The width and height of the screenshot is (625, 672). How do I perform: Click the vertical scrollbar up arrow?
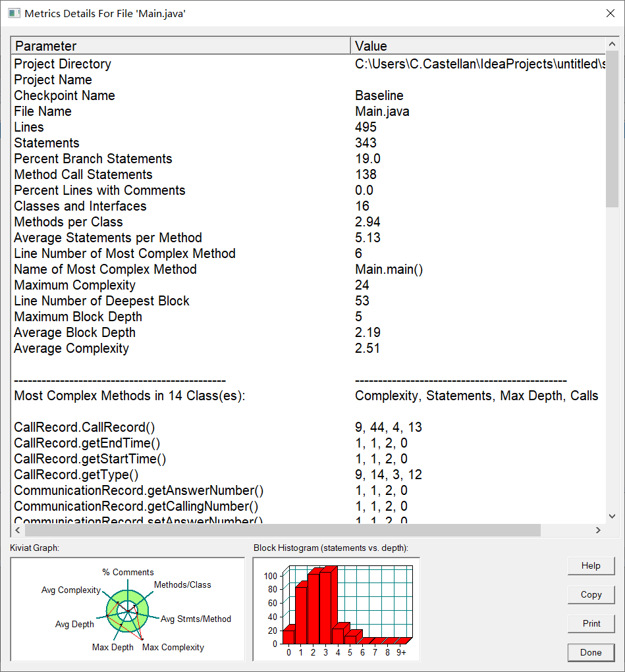tap(612, 43)
